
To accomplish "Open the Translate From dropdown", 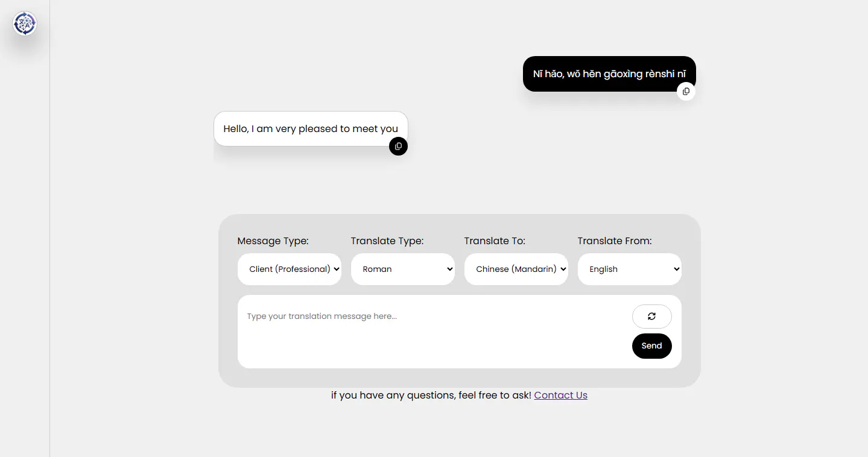I will (630, 269).
